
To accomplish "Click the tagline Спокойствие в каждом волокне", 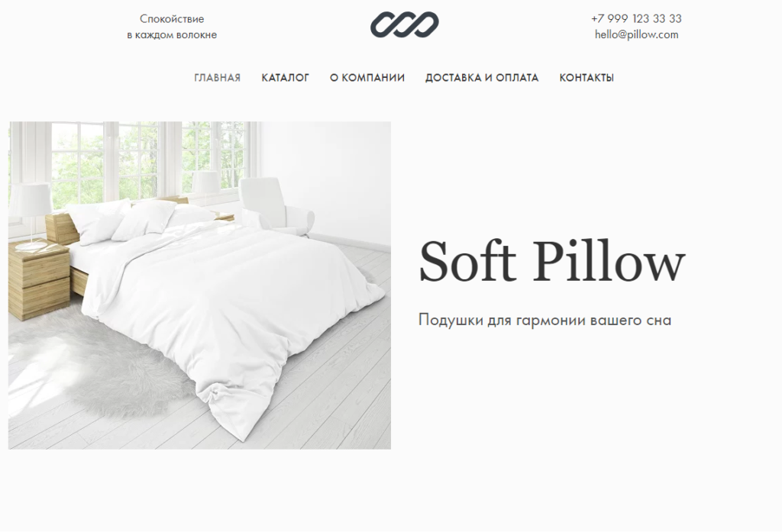I will point(172,27).
